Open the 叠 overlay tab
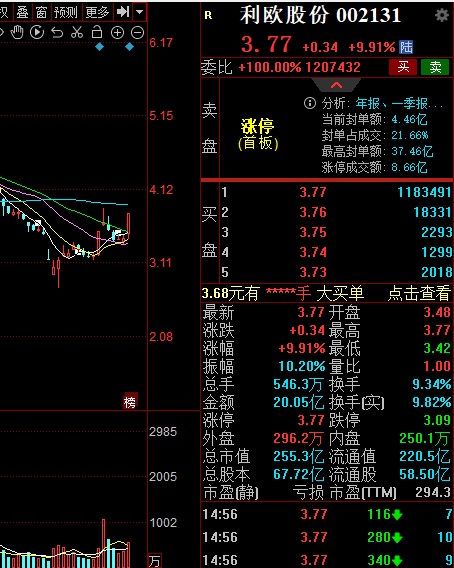This screenshot has width=454, height=568. tap(22, 12)
